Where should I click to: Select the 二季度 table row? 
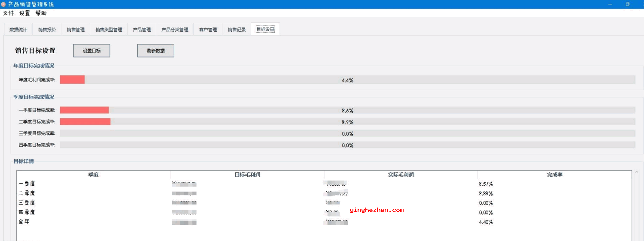pyautogui.click(x=324, y=193)
